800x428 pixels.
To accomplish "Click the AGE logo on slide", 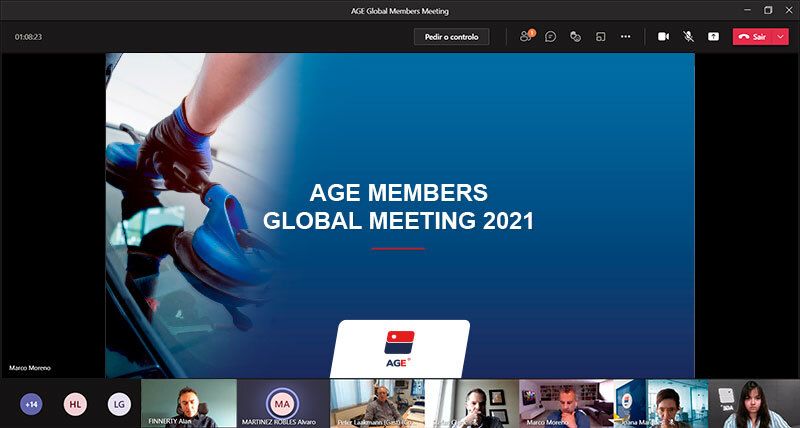I will (398, 349).
